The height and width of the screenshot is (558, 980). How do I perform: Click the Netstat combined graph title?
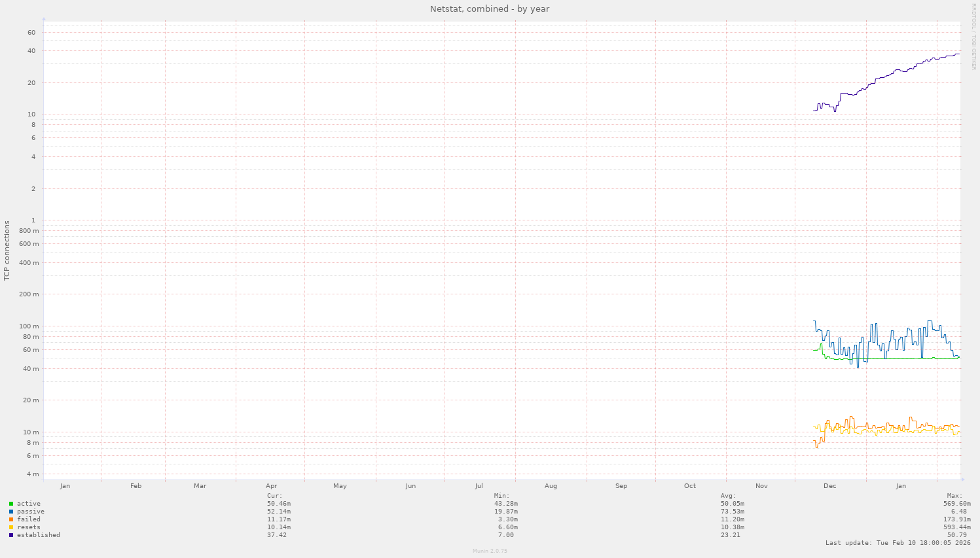pyautogui.click(x=489, y=9)
